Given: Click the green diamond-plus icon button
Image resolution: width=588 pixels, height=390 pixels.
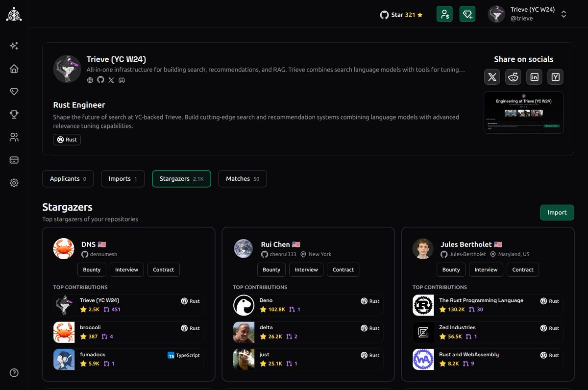Looking at the screenshot, I should coord(467,14).
